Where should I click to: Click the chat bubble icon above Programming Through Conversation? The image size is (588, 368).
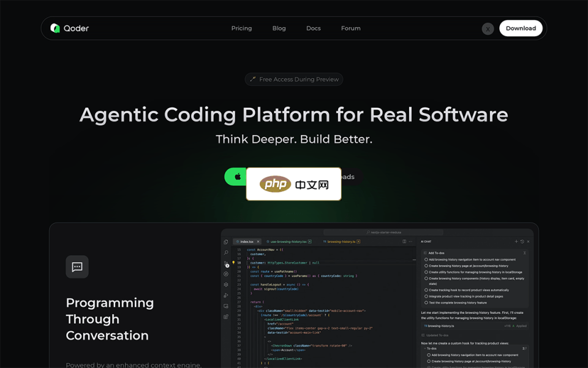click(77, 267)
